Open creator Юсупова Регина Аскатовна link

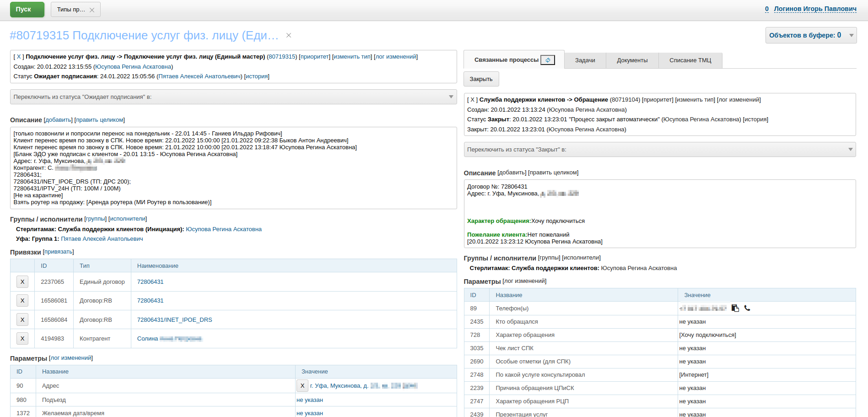tap(133, 67)
